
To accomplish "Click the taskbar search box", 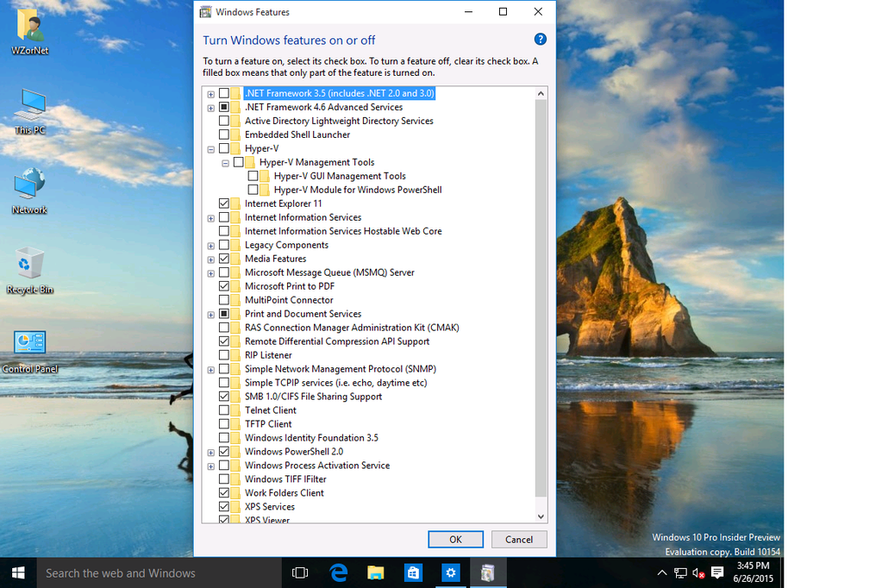I will point(159,572).
